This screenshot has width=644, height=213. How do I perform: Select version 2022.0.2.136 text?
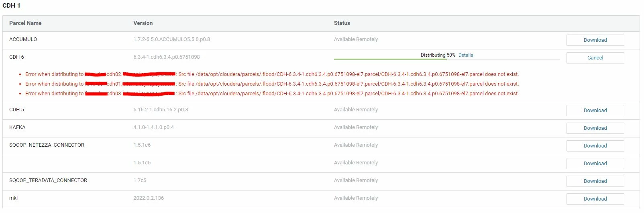click(149, 198)
